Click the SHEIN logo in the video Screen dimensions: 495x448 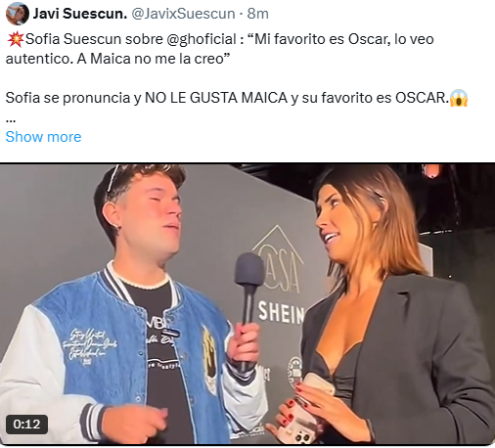click(x=281, y=312)
